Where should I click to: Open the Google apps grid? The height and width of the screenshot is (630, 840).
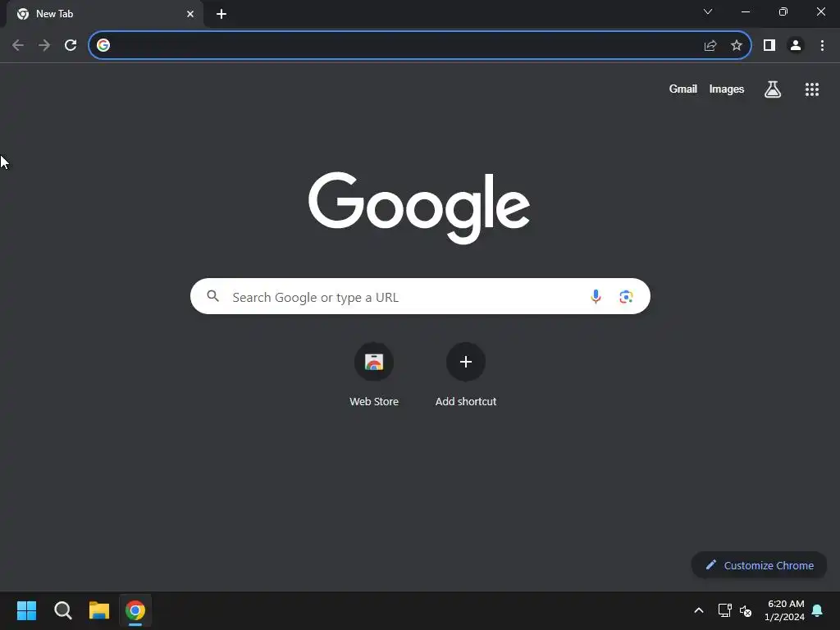[x=811, y=89]
